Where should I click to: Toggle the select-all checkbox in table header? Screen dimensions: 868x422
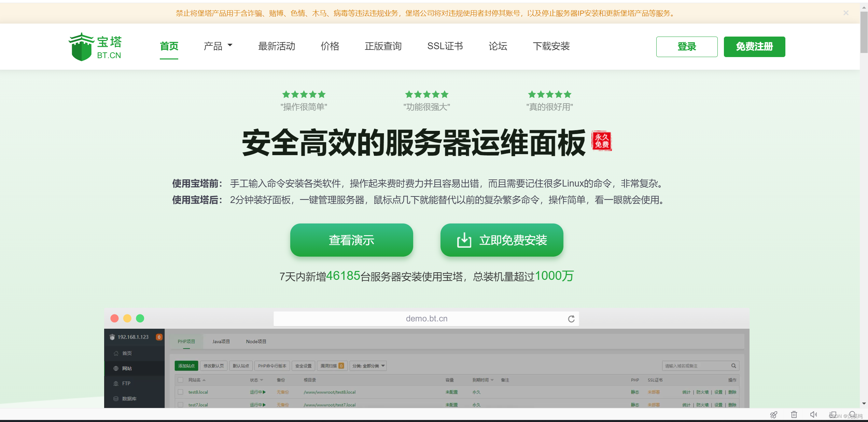(x=181, y=380)
